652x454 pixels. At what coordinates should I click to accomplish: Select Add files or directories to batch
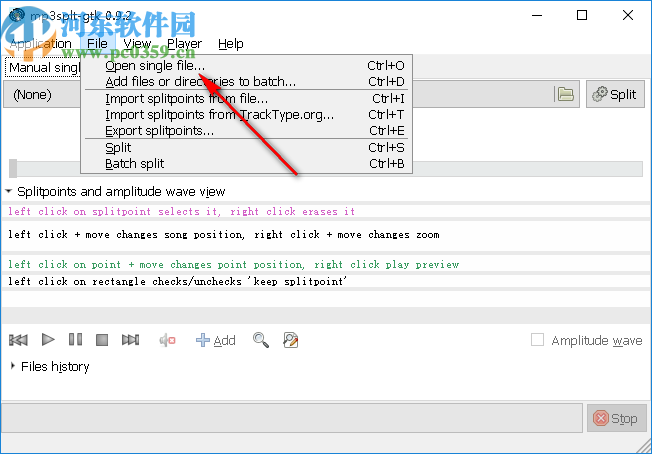coord(246,81)
